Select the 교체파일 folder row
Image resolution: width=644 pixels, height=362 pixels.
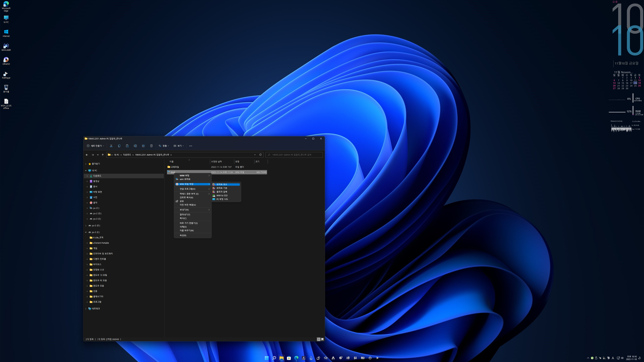(x=217, y=167)
